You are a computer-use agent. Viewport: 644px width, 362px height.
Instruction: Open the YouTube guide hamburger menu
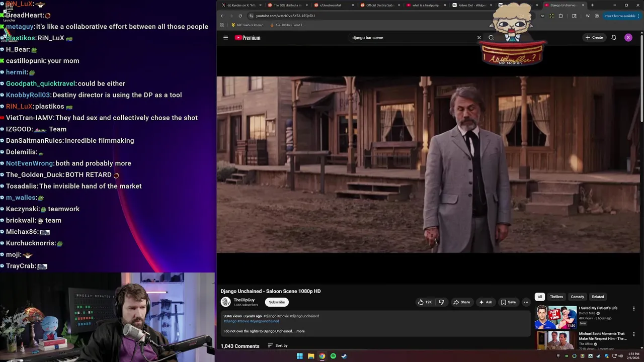click(225, 38)
